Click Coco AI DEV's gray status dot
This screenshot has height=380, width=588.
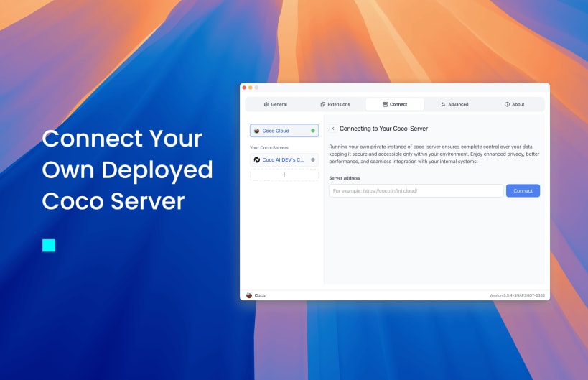[x=313, y=159]
